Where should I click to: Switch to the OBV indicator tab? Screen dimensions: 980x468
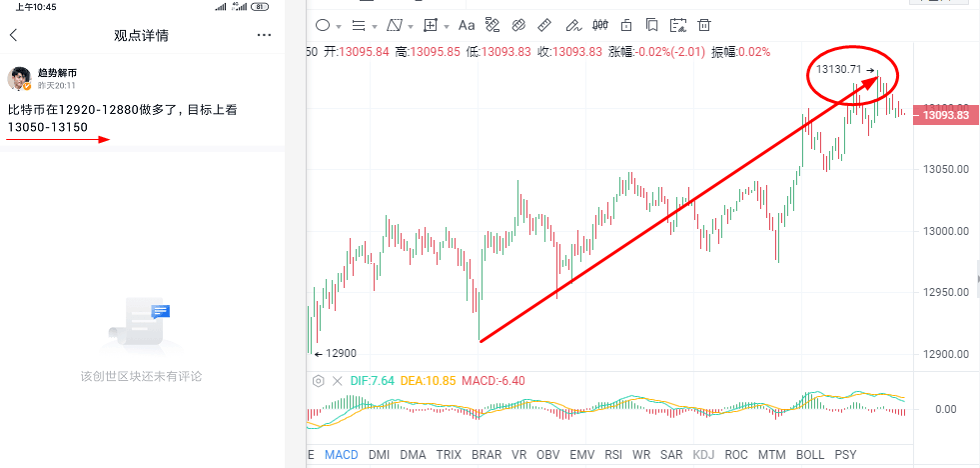pyautogui.click(x=548, y=455)
